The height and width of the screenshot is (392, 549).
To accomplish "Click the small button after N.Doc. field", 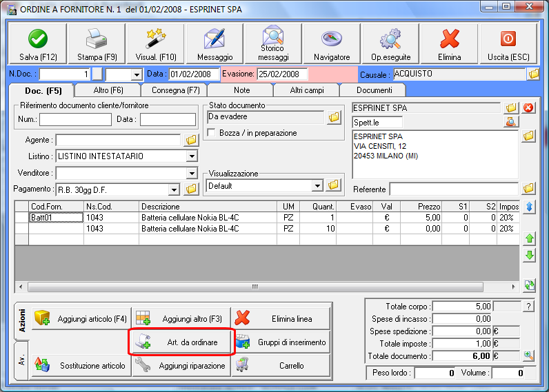I will pos(97,74).
